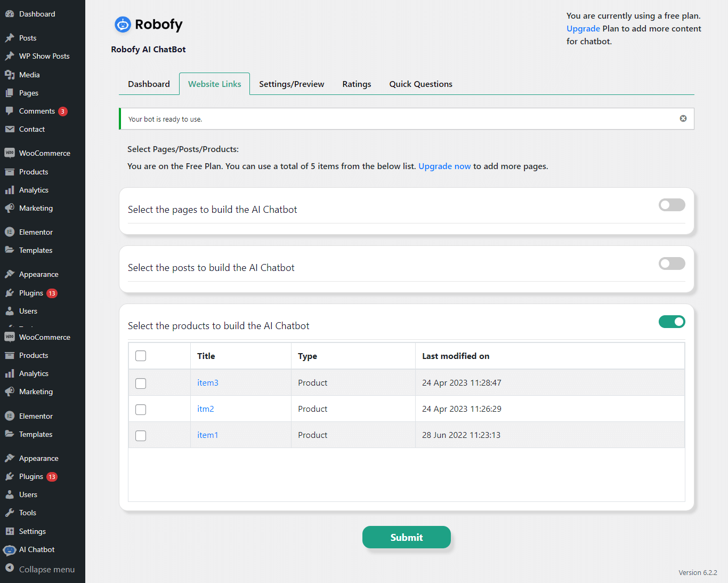Tick the select-all checkbox in table header
Screen dimensions: 728x583
141,356
